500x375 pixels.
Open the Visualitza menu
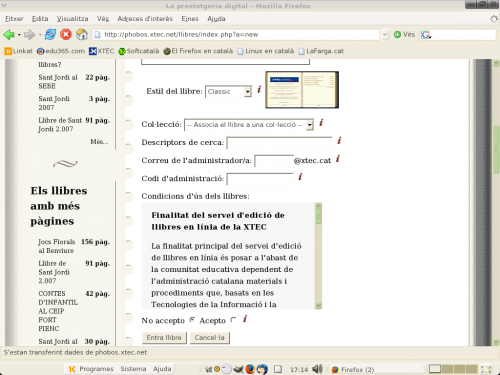(72, 19)
